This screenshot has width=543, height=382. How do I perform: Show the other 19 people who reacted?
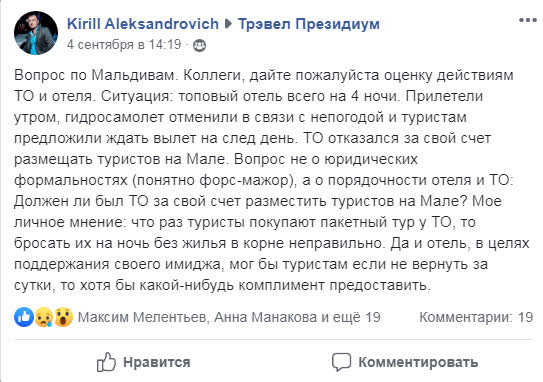(x=350, y=317)
